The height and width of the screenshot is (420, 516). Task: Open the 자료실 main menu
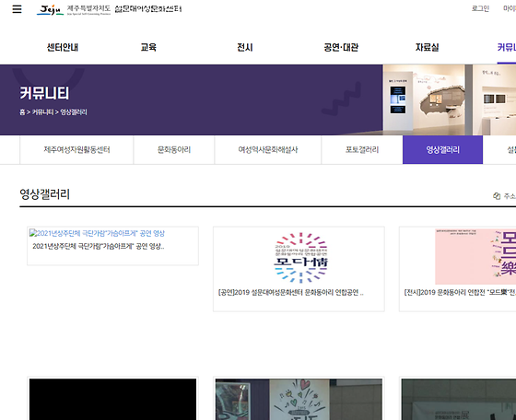tap(428, 47)
